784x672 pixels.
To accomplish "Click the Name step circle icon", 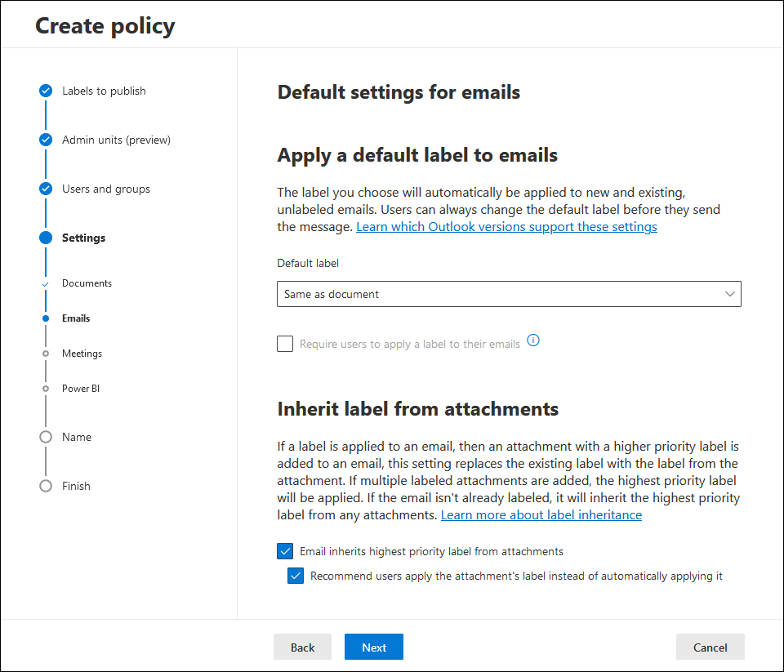I will coord(46,437).
